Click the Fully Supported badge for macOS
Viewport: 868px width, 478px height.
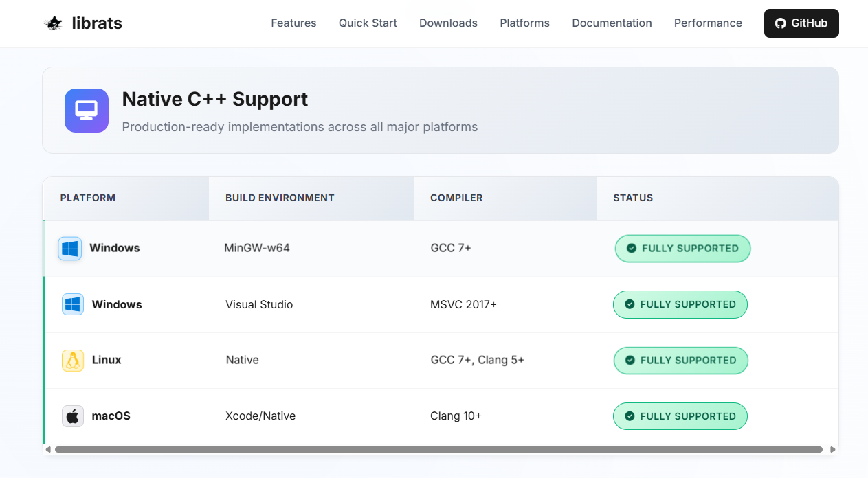pyautogui.click(x=680, y=416)
